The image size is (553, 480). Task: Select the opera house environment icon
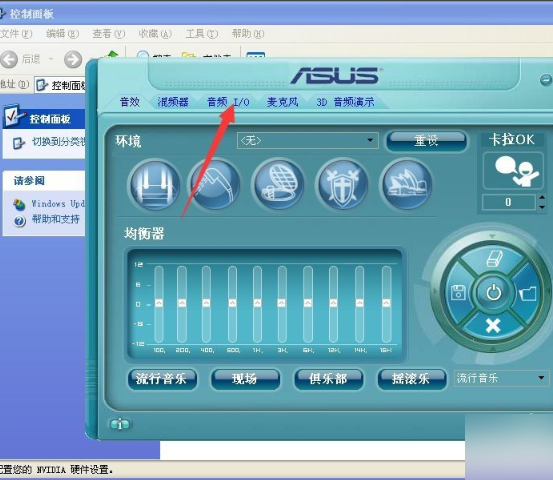(x=407, y=185)
